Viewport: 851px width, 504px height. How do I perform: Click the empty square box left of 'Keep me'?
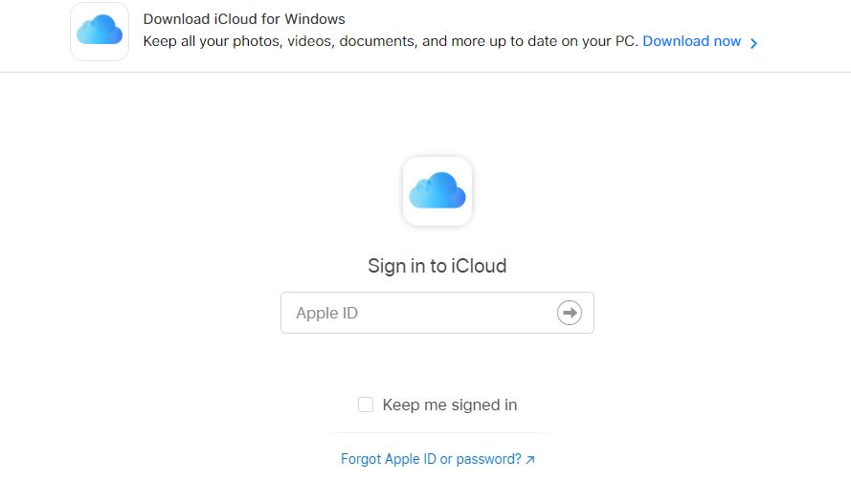(366, 405)
